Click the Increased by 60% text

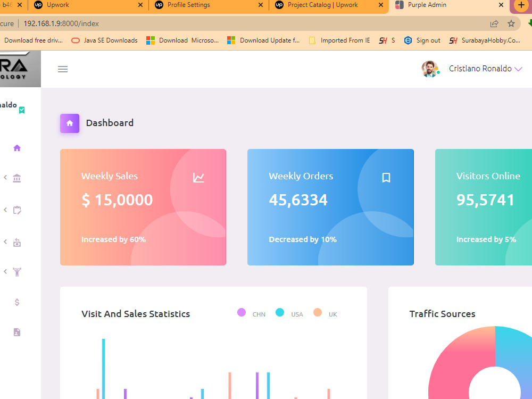[113, 239]
